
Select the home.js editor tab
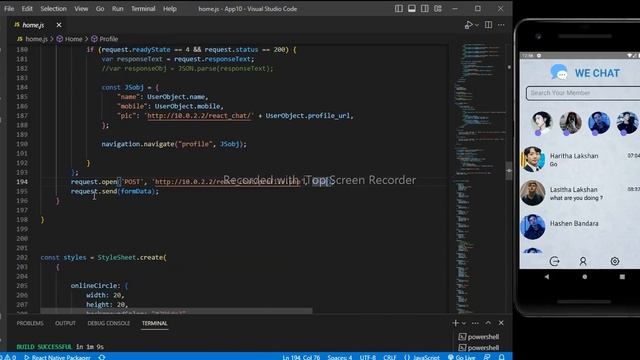[x=33, y=25]
